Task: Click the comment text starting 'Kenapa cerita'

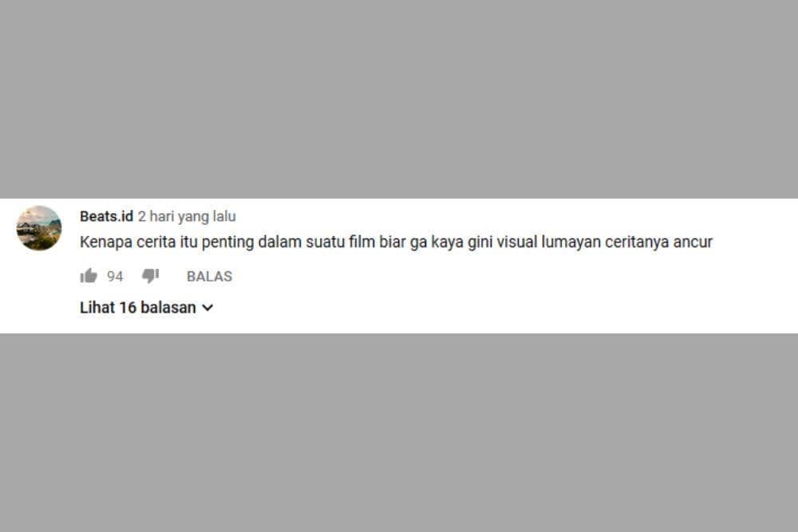Action: click(x=396, y=242)
